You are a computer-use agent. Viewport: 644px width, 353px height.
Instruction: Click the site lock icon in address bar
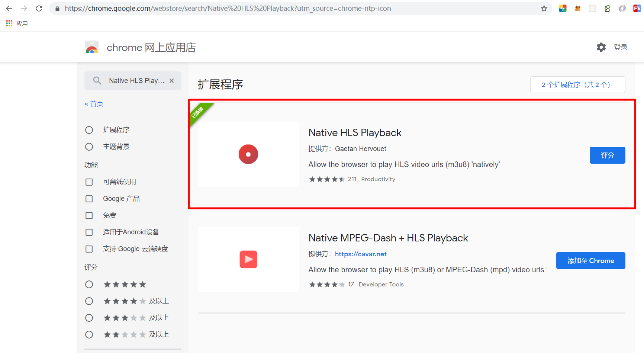click(57, 8)
